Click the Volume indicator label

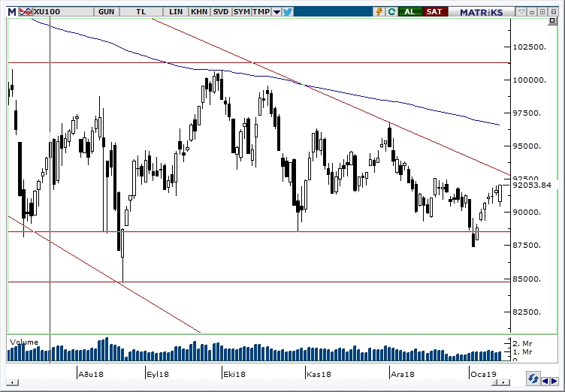(24, 342)
